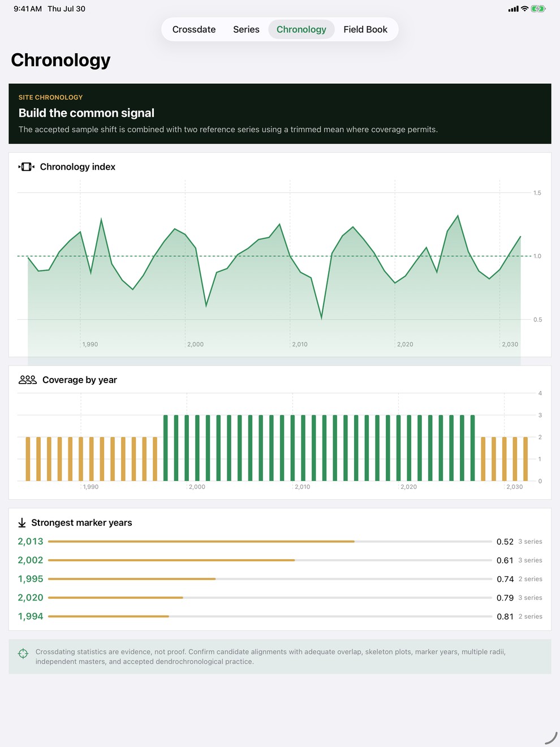Click the 0.79 index value

click(505, 598)
